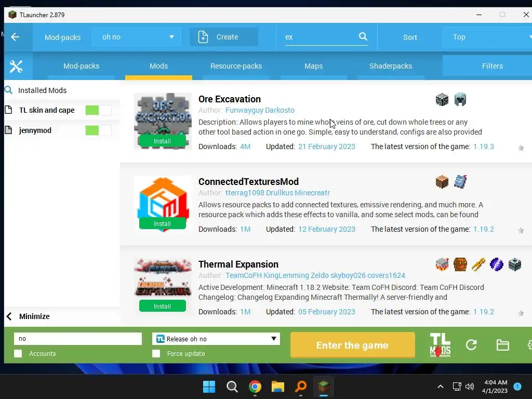Install Thermal Expansion mod
The image size is (532, 399).
[x=162, y=306]
